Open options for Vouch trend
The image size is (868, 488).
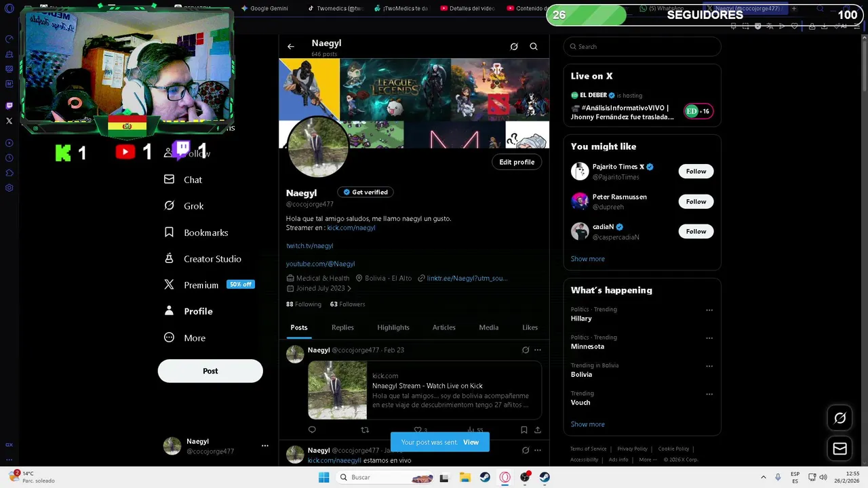(709, 394)
